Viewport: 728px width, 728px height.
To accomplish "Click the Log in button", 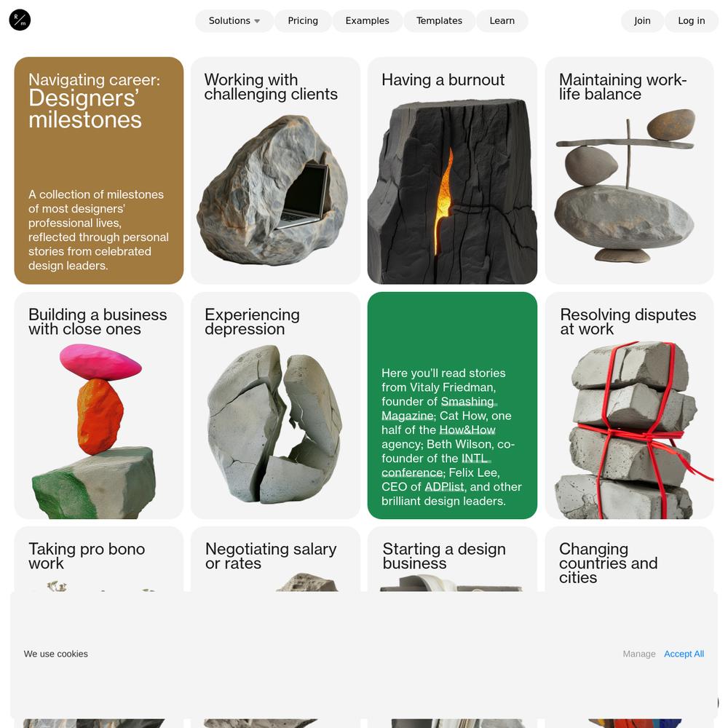I will point(692,21).
